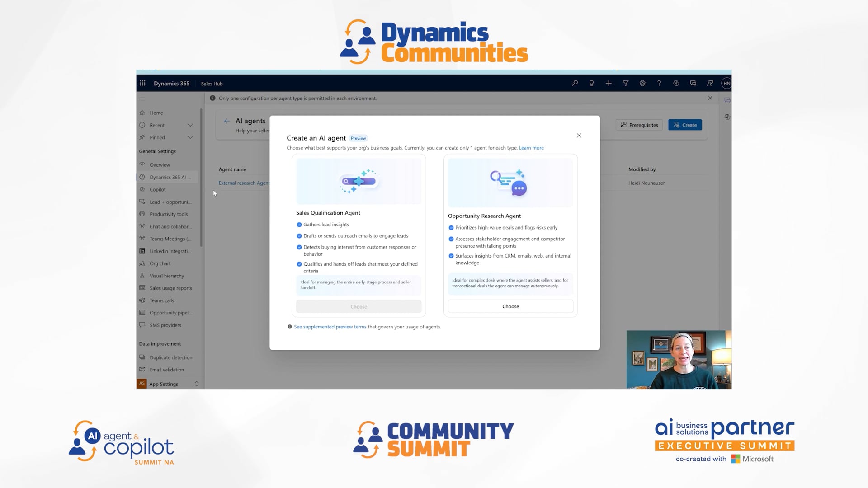Expand the Recent section
The height and width of the screenshot is (488, 868).
coord(190,125)
